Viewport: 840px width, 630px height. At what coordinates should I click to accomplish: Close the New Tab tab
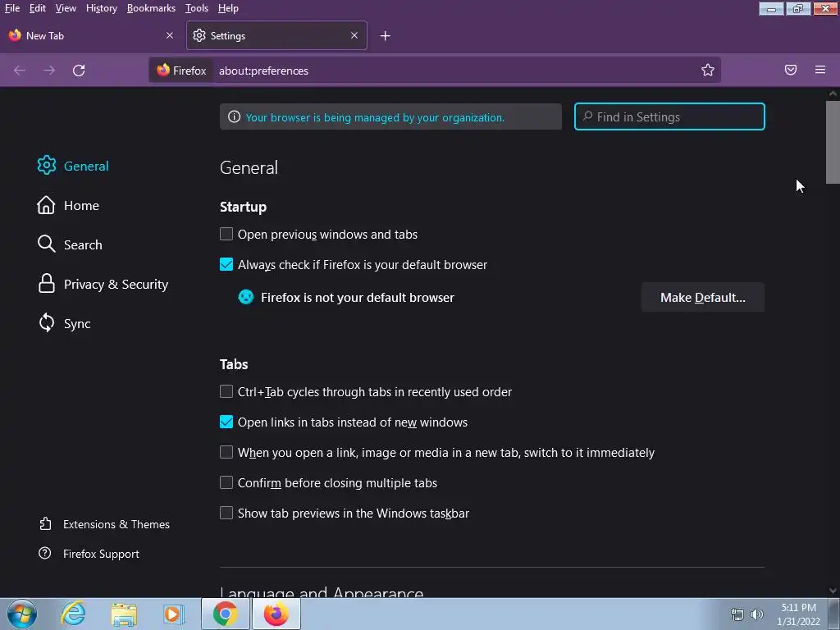tap(170, 35)
